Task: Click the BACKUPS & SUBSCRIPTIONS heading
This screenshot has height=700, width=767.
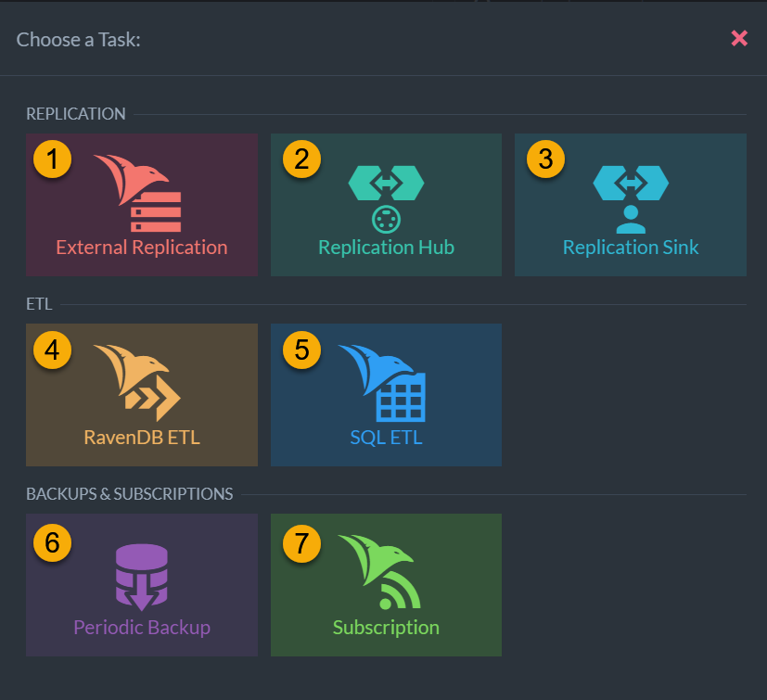Action: tap(130, 494)
